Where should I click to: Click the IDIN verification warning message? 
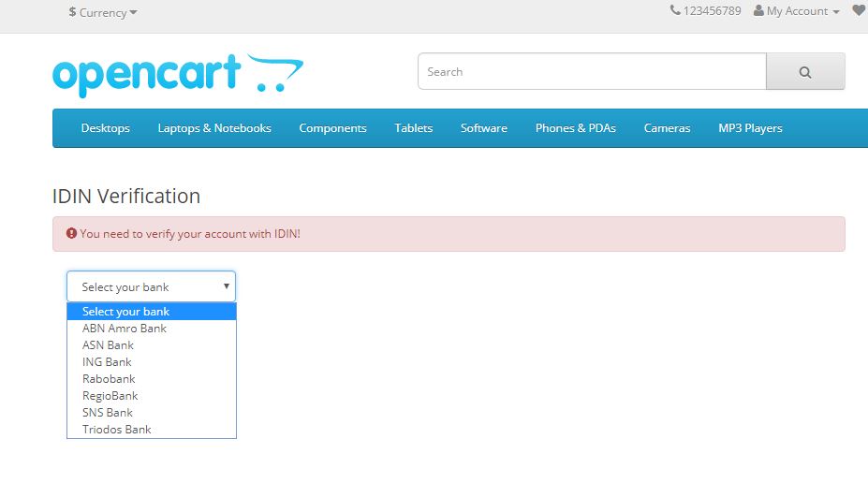pos(449,234)
